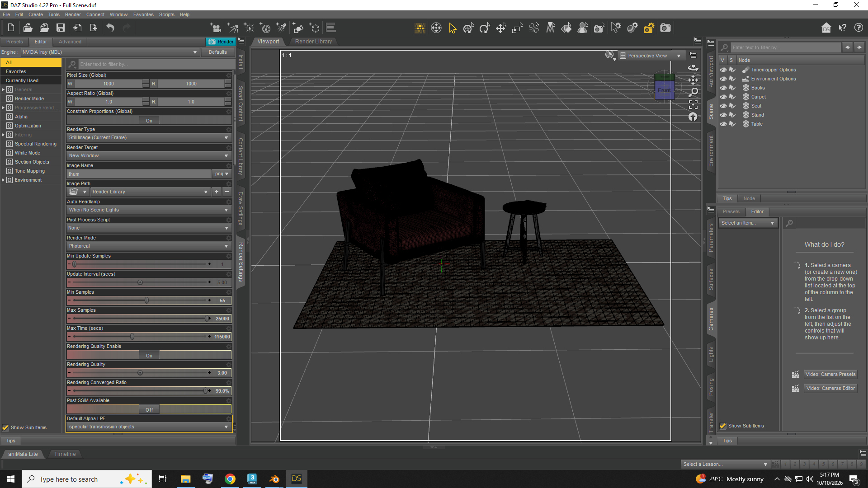Open the DAZ home icon

(826, 28)
